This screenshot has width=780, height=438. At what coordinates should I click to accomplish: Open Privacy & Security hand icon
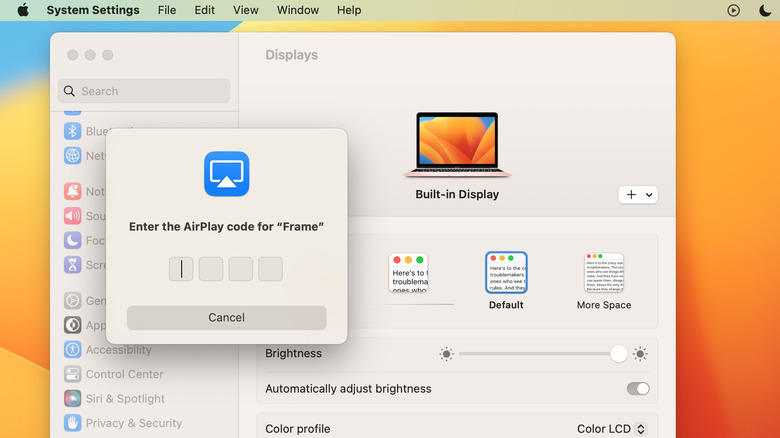72,423
